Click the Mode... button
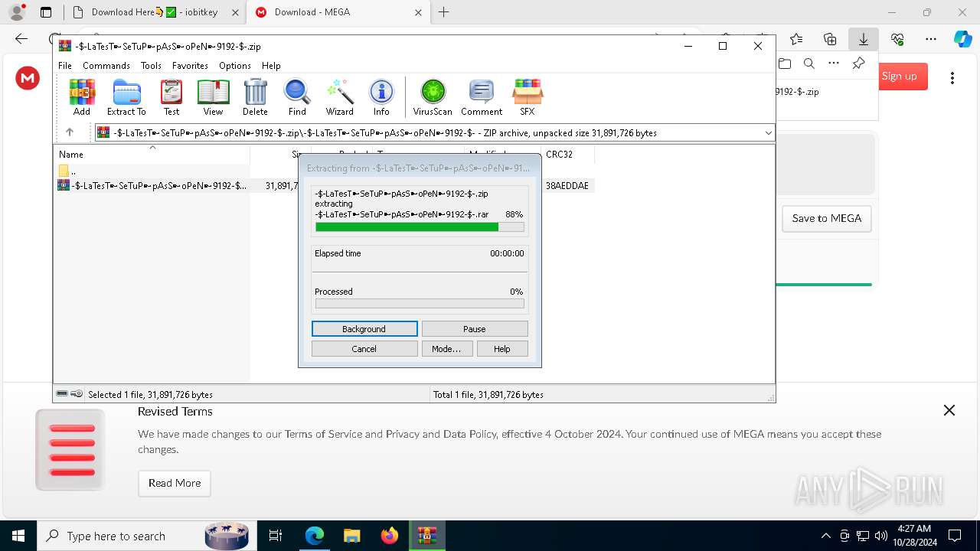Viewport: 980px width, 551px height. click(446, 349)
